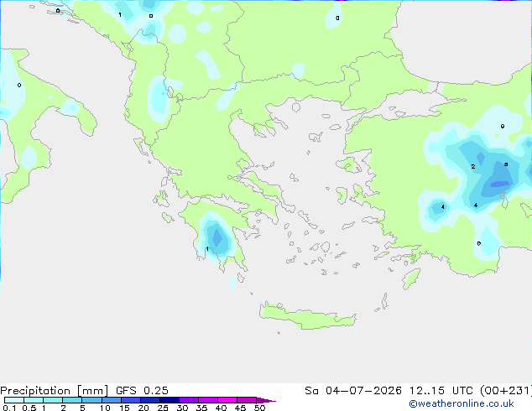Image resolution: width=532 pixels, height=411 pixels.
Task: Click the '50' legend scale label
Action: tap(259, 408)
